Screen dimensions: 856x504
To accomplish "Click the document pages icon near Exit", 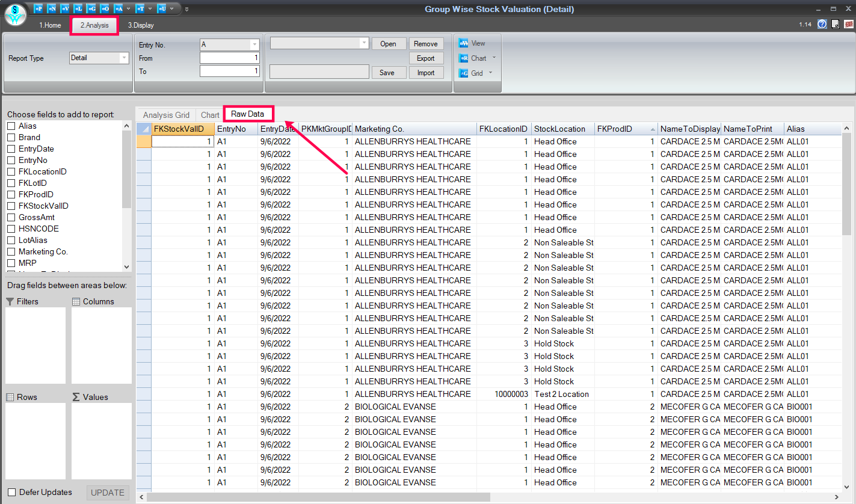I will coord(836,24).
